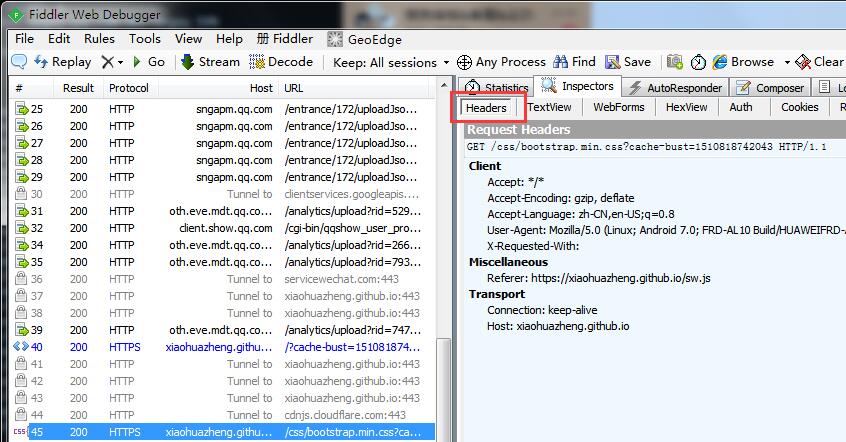Viewport: 846px width, 442px height.
Task: Click Accept-Encoding: gzip, deflate line
Action: [561, 198]
